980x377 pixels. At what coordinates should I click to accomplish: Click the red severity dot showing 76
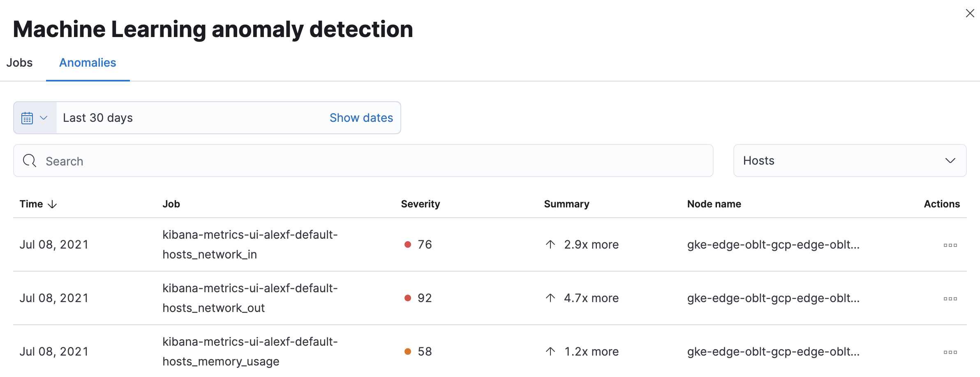click(408, 244)
